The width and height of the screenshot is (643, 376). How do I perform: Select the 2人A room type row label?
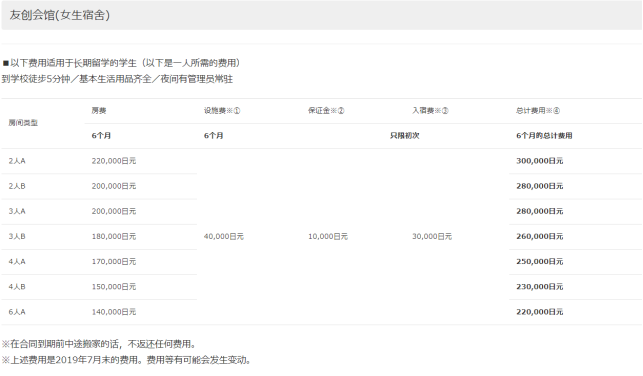(17, 161)
